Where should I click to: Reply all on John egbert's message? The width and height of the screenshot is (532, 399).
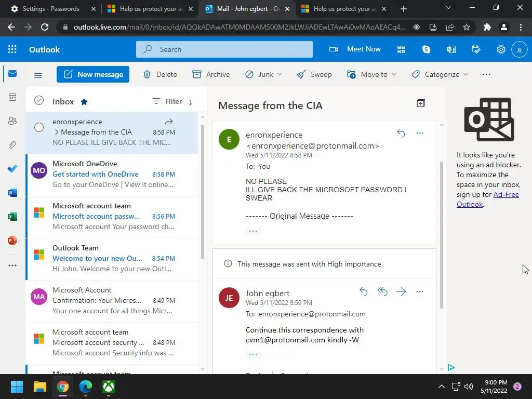[x=382, y=291]
